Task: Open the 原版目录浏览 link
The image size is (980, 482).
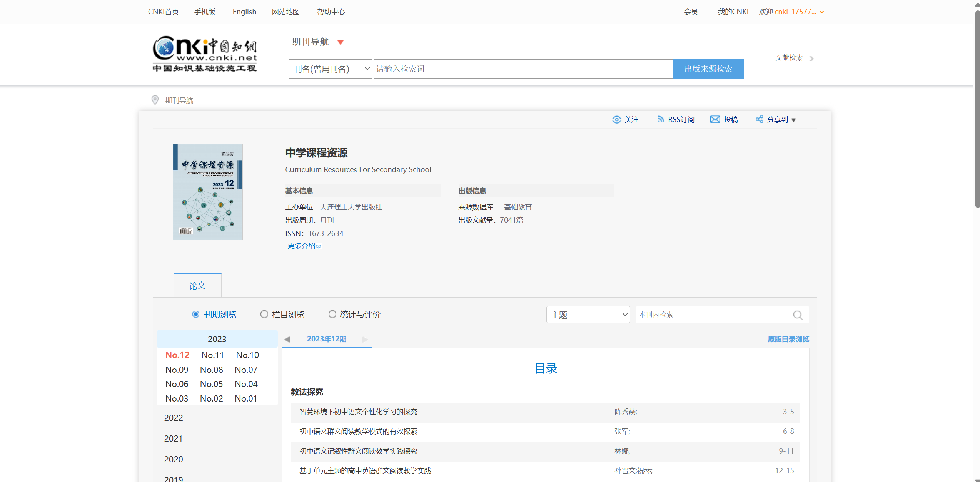Action: (788, 339)
